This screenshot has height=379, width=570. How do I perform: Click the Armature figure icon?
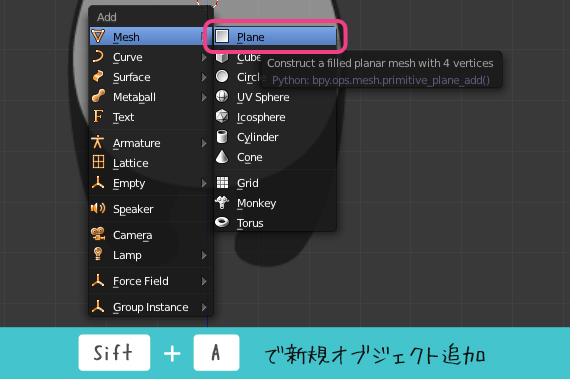coord(98,142)
